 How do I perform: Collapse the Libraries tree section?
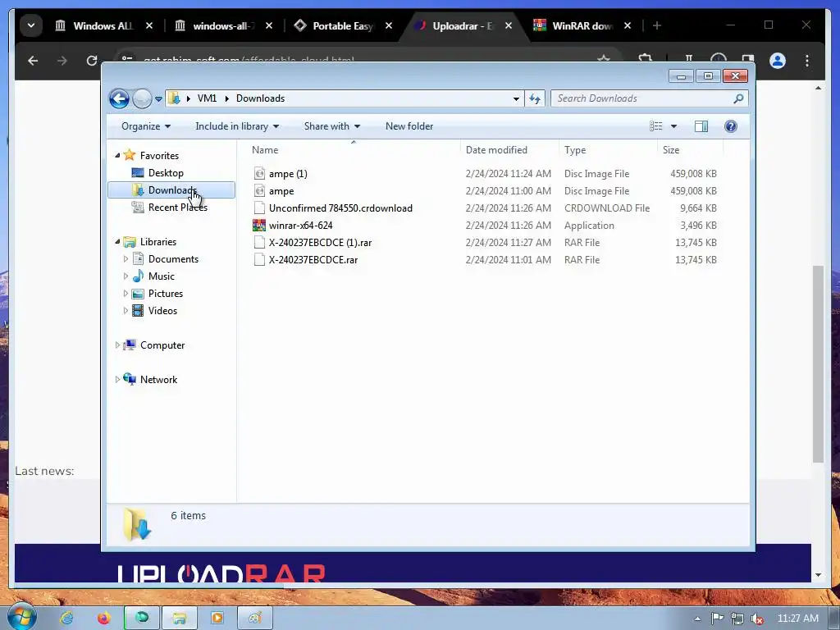117,242
